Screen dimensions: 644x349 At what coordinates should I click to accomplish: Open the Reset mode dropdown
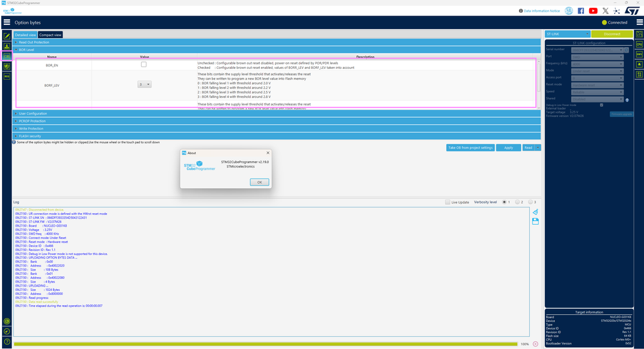tap(598, 85)
